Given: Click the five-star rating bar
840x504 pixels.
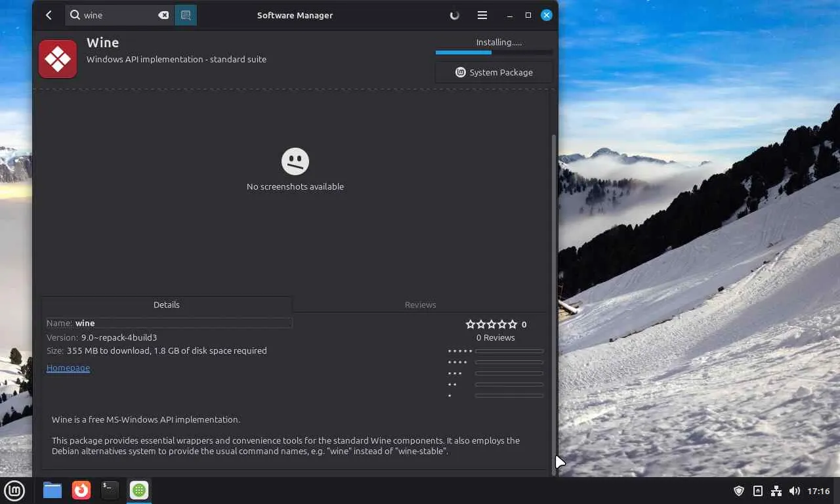Looking at the screenshot, I should coord(509,351).
